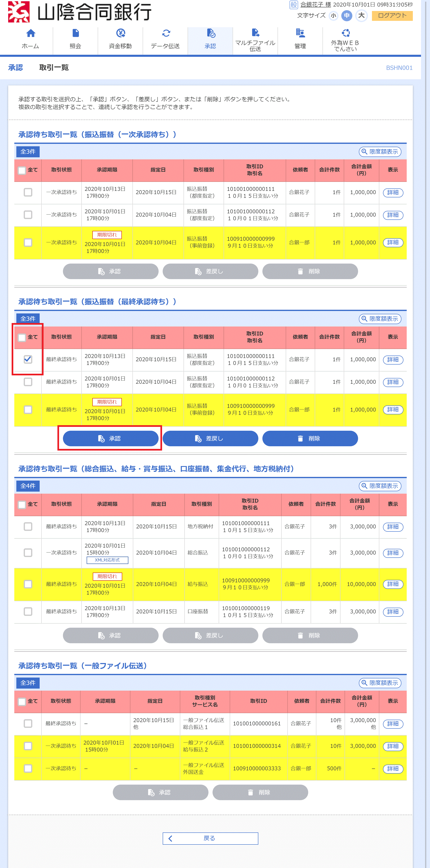Check expired 一次承認待ち row 100910000000999
The height and width of the screenshot is (868, 430).
click(28, 243)
